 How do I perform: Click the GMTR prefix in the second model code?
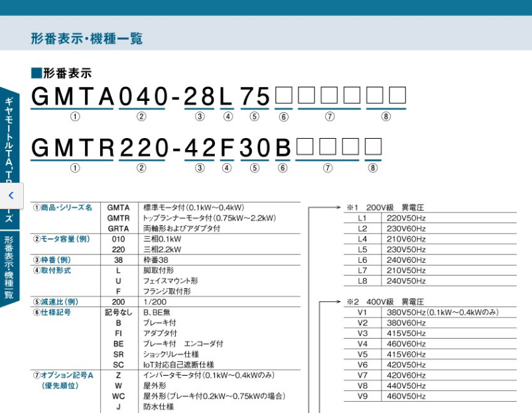tap(73, 148)
